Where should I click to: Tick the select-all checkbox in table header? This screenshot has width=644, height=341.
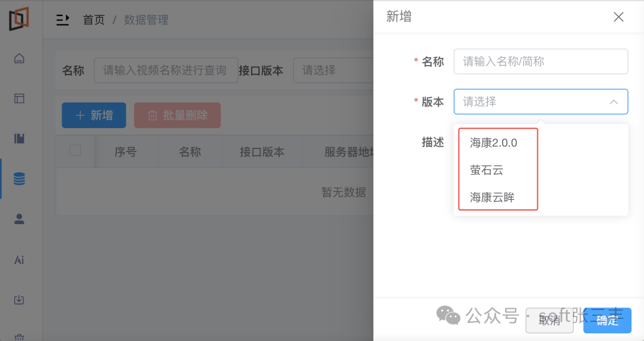[x=75, y=151]
